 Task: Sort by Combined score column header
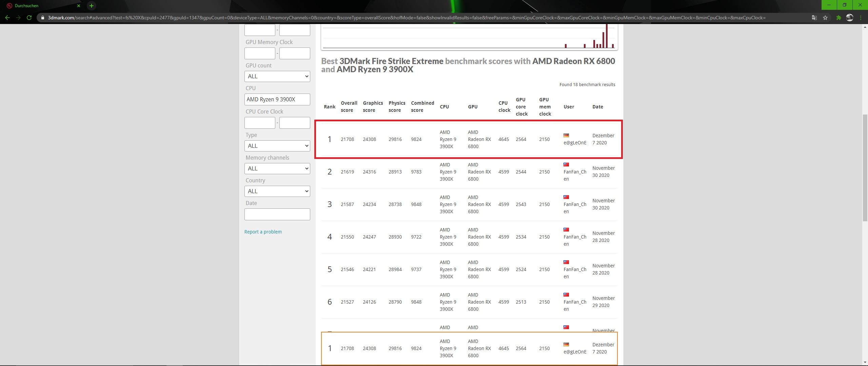coord(422,106)
